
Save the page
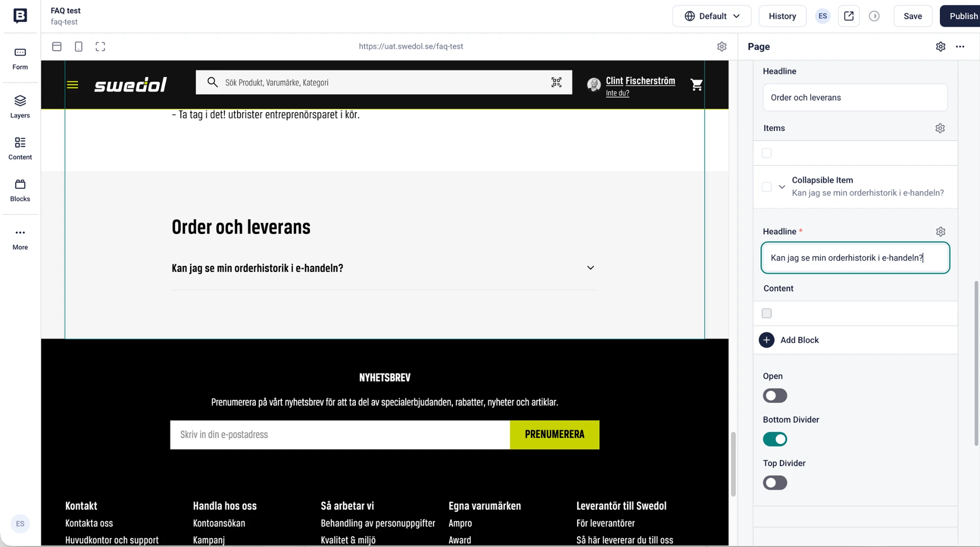[912, 16]
